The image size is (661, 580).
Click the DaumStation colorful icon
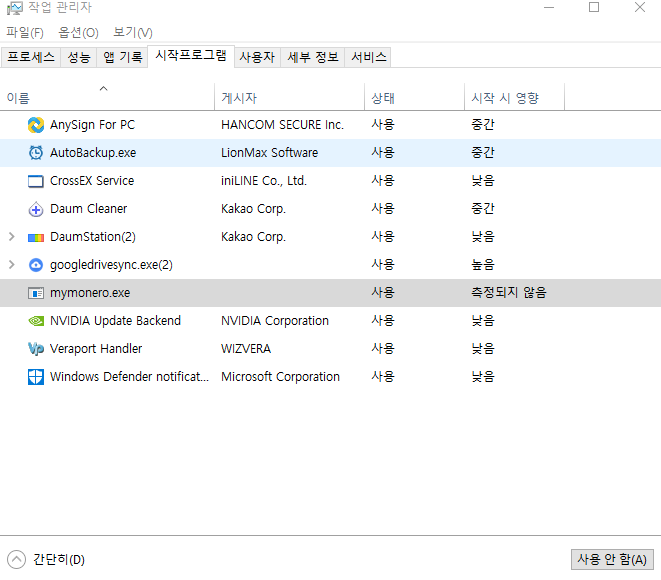pyautogui.click(x=36, y=238)
